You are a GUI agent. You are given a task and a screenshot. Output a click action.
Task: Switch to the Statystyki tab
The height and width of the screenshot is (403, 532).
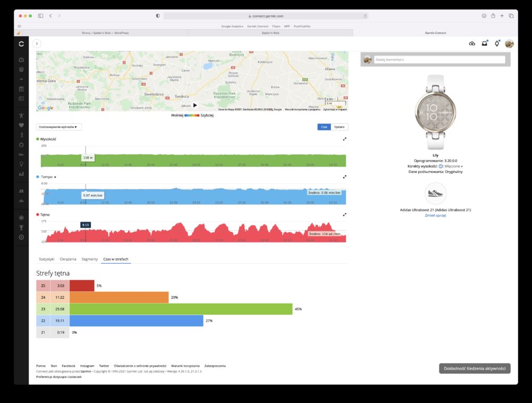pyautogui.click(x=46, y=259)
